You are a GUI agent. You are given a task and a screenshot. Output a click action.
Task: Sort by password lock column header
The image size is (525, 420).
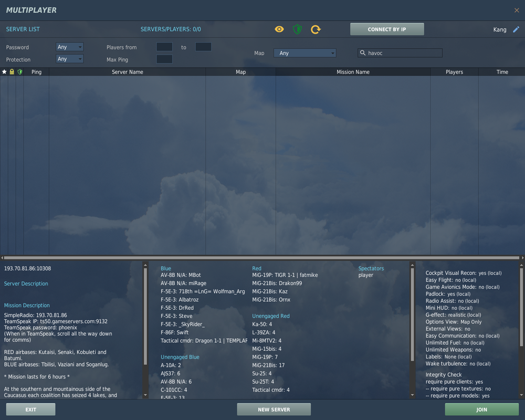tap(12, 72)
